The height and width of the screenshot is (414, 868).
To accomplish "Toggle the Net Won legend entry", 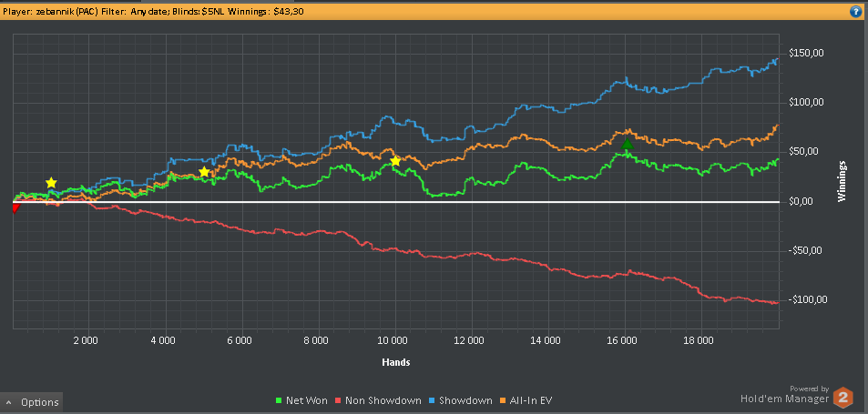I will point(301,400).
